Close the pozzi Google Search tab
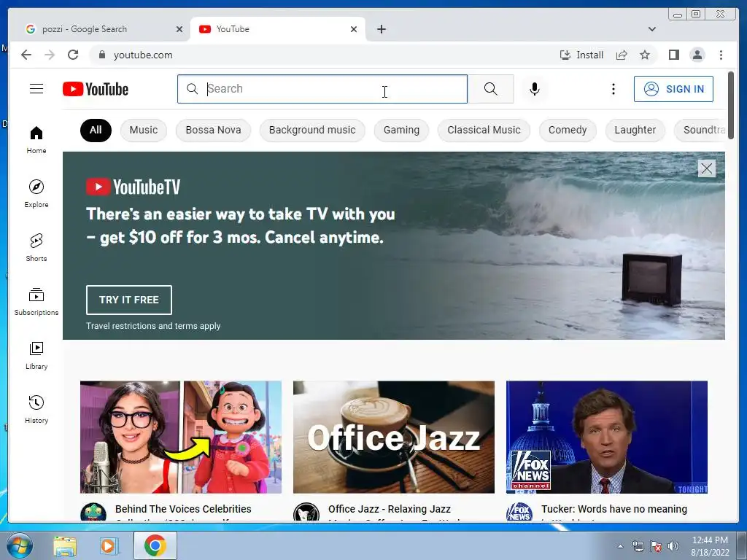 pos(179,29)
